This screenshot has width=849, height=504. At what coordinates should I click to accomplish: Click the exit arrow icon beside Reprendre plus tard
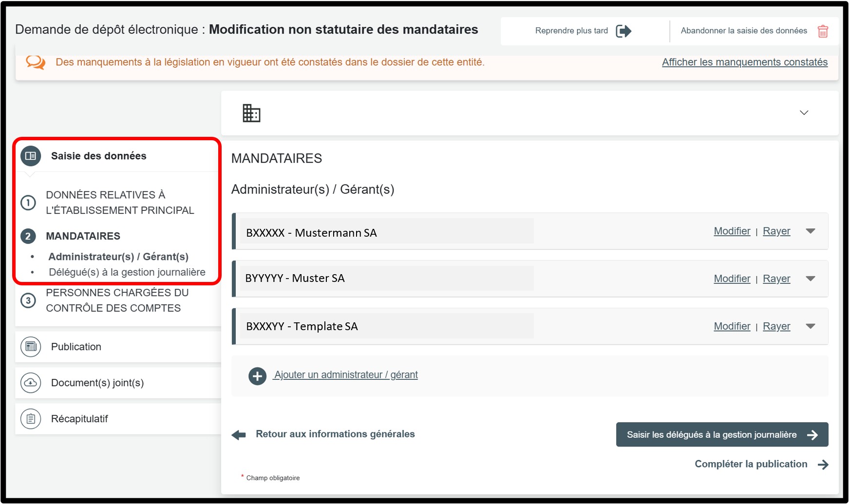click(x=623, y=31)
